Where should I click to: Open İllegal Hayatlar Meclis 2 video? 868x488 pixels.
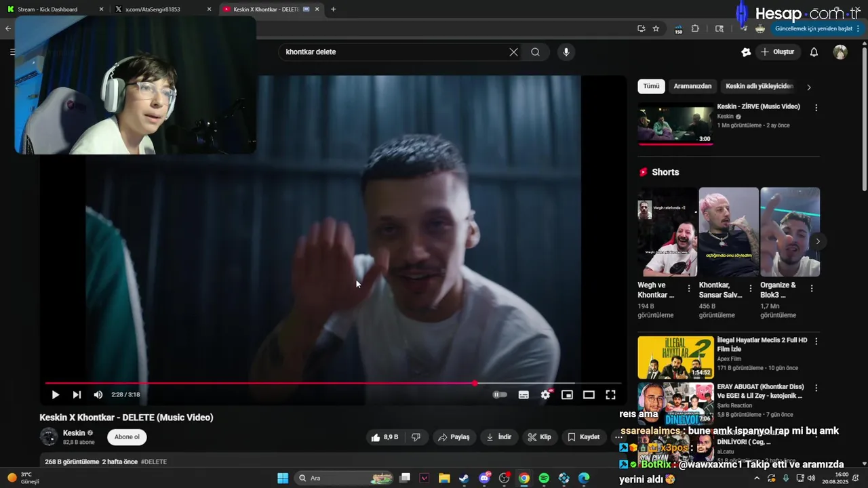675,357
